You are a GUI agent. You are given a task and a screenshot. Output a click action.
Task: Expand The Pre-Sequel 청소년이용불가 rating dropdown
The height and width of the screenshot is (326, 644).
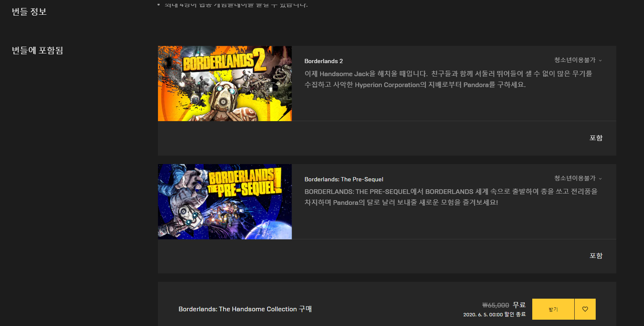point(578,178)
